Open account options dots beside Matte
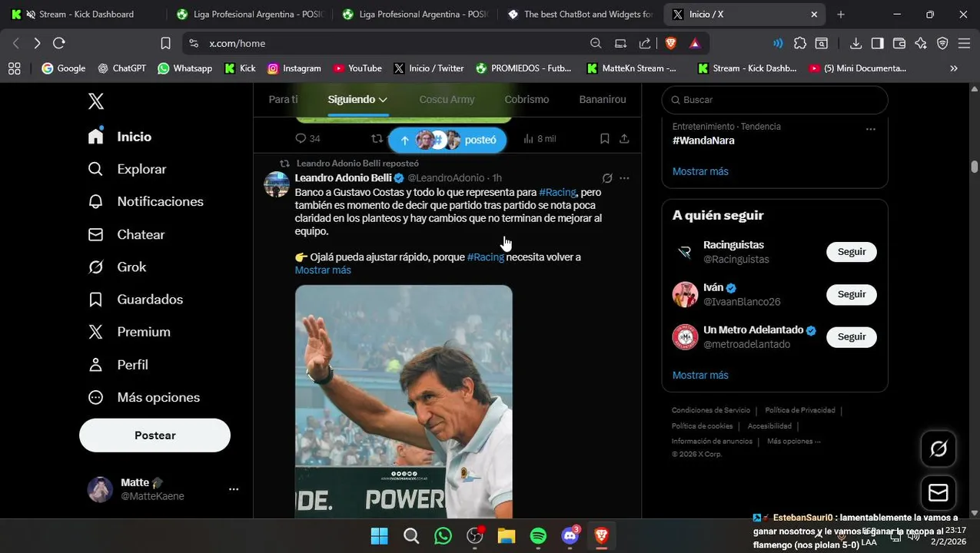980x553 pixels. tap(234, 489)
